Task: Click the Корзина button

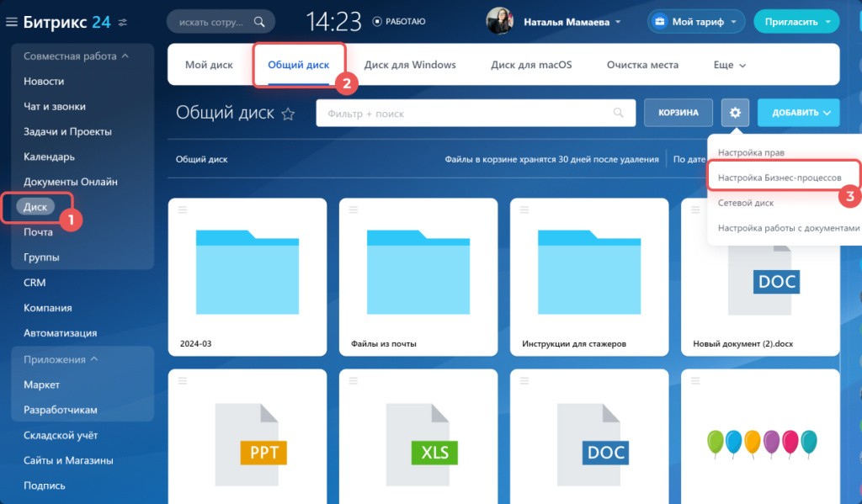Action: (678, 112)
